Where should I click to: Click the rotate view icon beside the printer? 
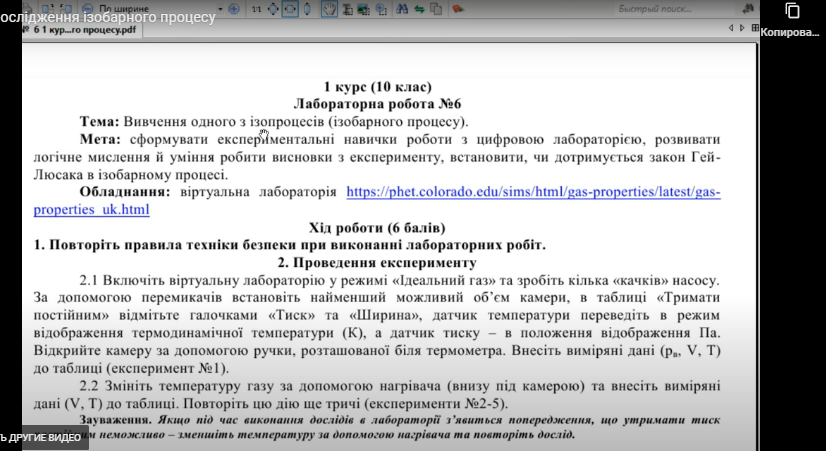click(48, 8)
